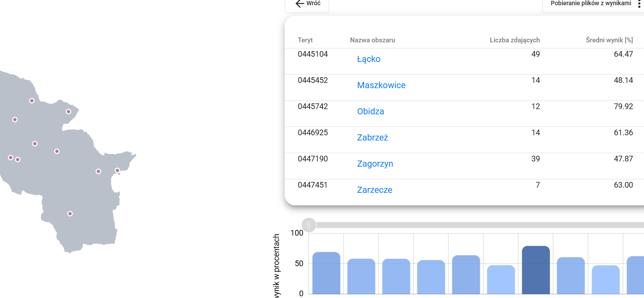Open the Zarzecze area link

coord(375,190)
